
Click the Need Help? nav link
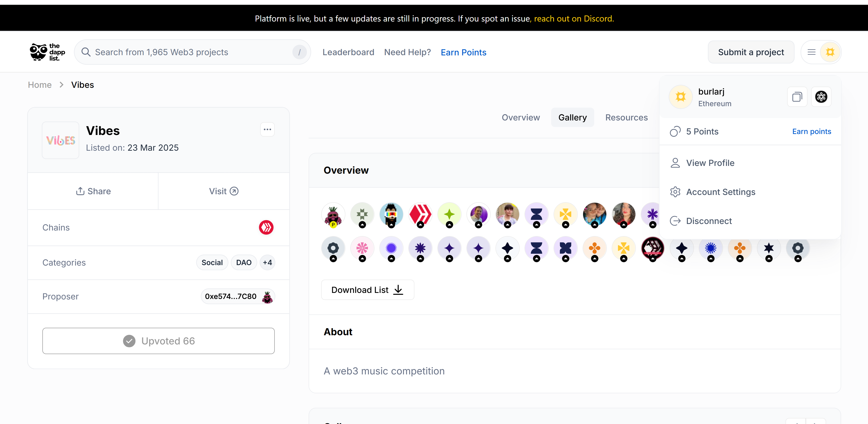pyautogui.click(x=407, y=52)
